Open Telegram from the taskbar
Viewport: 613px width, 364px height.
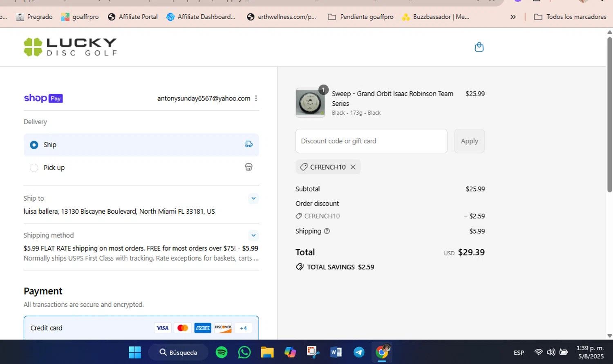coord(359,352)
